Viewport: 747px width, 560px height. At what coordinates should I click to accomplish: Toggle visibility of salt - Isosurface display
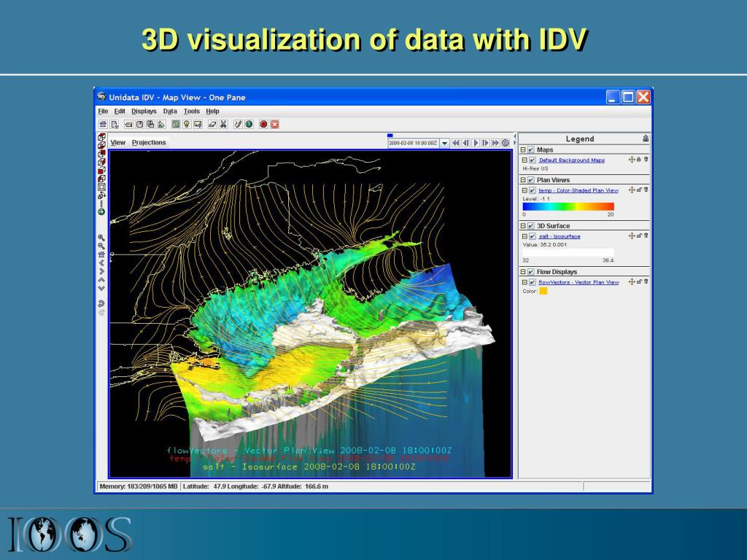pos(533,236)
